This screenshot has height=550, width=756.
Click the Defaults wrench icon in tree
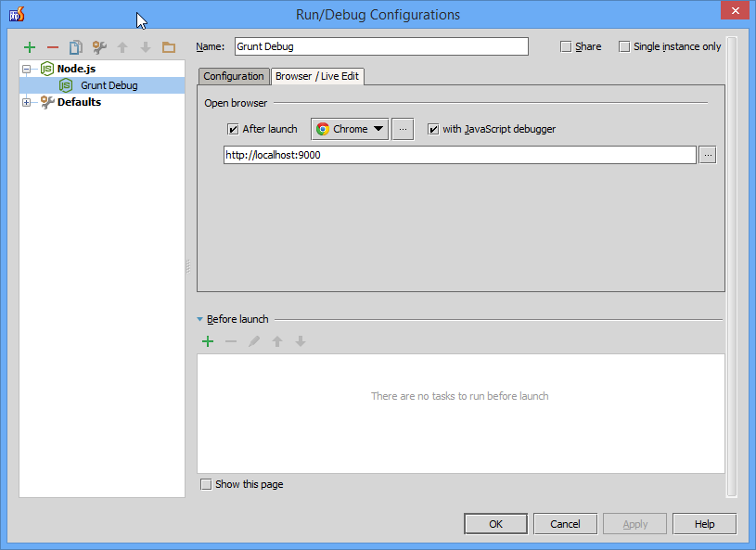coord(47,102)
